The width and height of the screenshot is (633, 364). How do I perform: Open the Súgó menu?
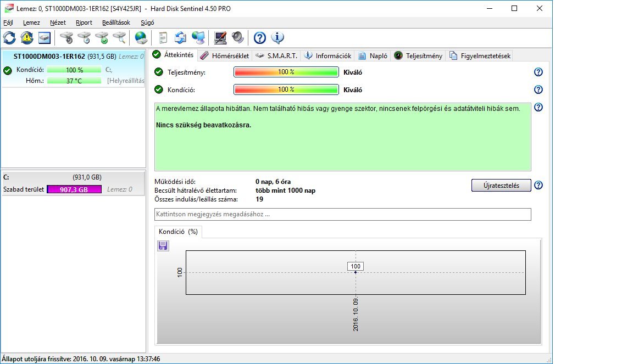click(x=147, y=23)
